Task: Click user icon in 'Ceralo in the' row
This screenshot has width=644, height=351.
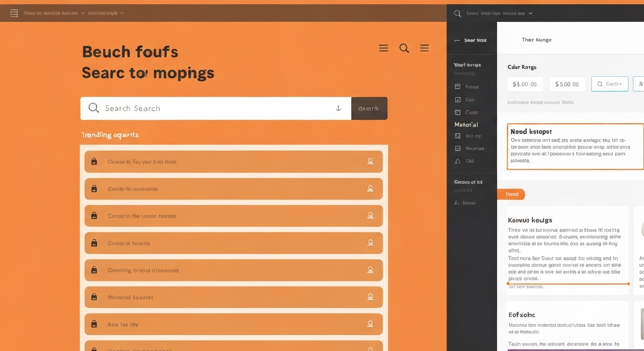Action: pos(370,215)
